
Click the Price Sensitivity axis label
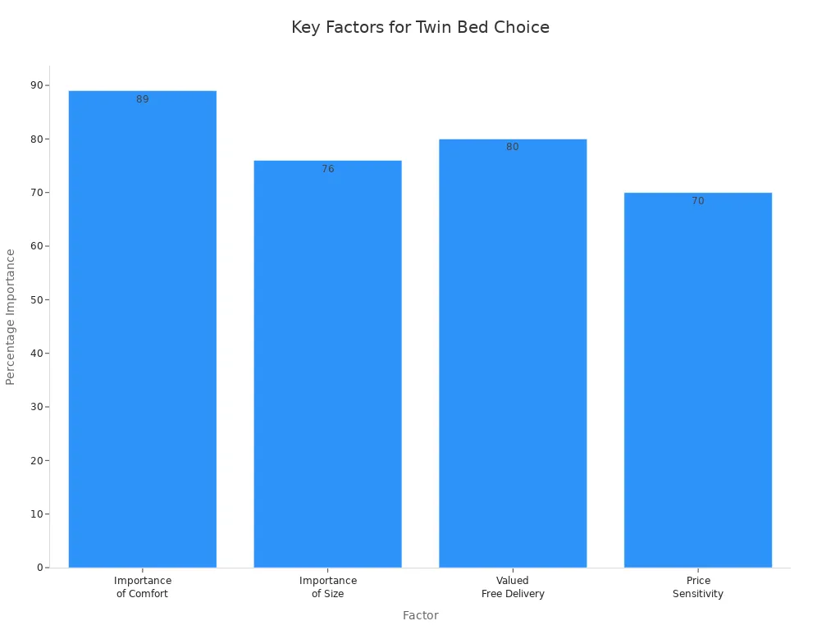coord(698,587)
